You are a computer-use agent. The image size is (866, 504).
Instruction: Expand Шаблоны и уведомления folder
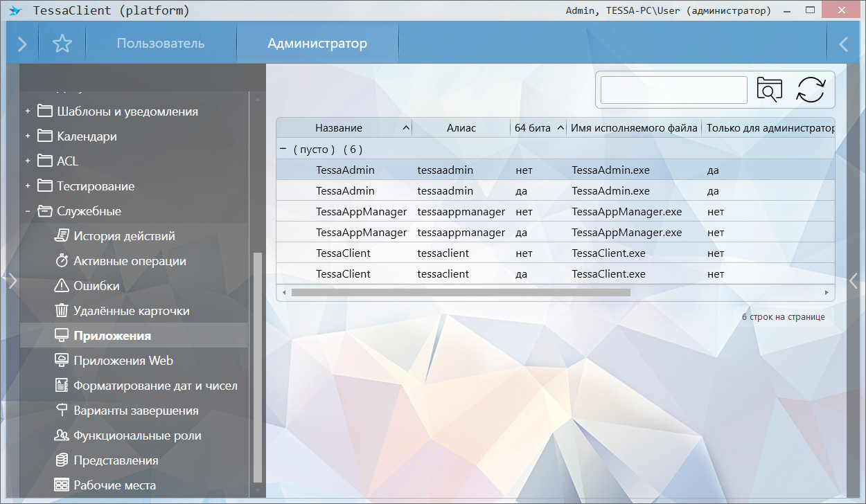28,111
